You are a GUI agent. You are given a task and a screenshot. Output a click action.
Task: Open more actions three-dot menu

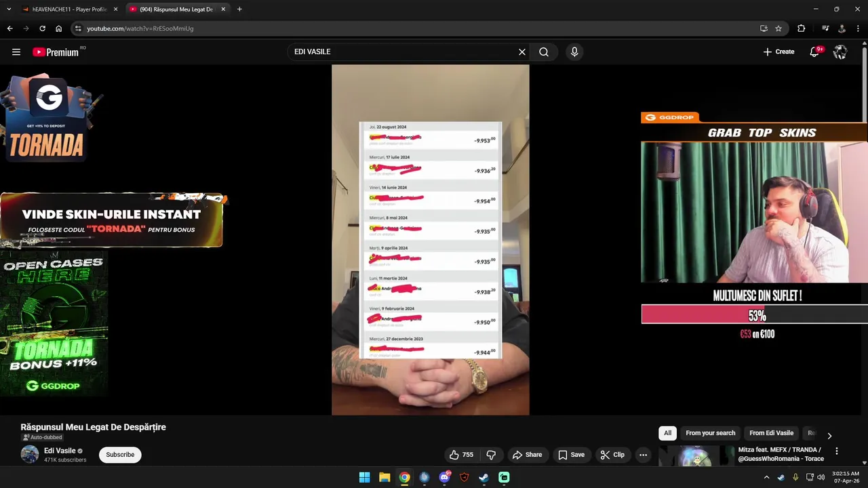[x=643, y=455]
